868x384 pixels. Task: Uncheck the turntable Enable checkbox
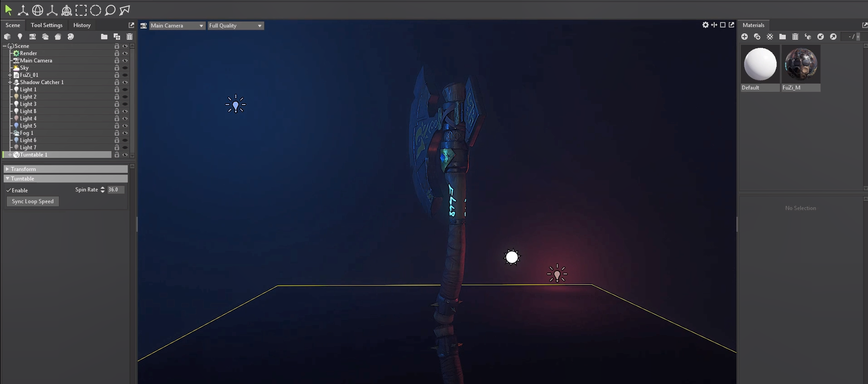9,190
